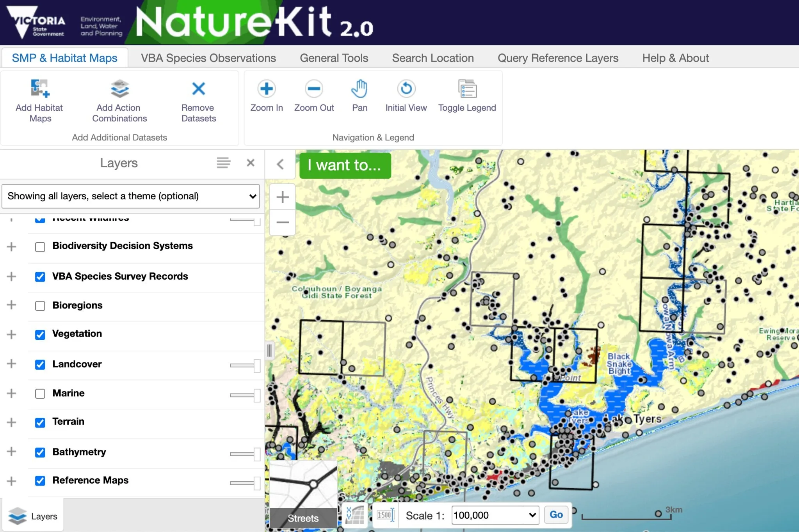799x532 pixels.
Task: Expand the Vegetation layer tree
Action: [x=11, y=334]
